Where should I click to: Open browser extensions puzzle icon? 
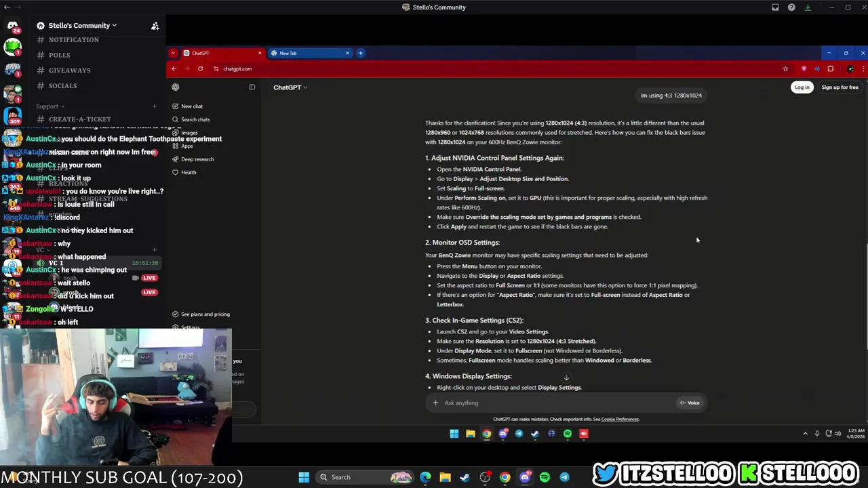tap(830, 68)
